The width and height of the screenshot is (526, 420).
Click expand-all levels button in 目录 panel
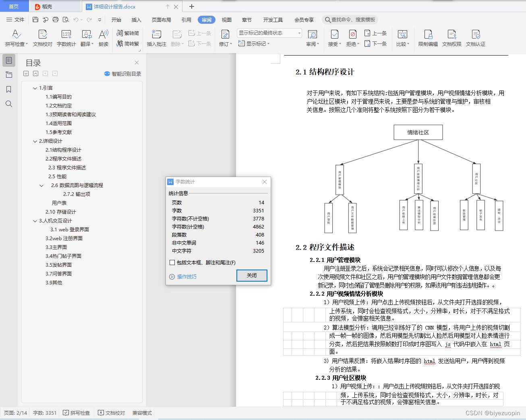[x=26, y=74]
